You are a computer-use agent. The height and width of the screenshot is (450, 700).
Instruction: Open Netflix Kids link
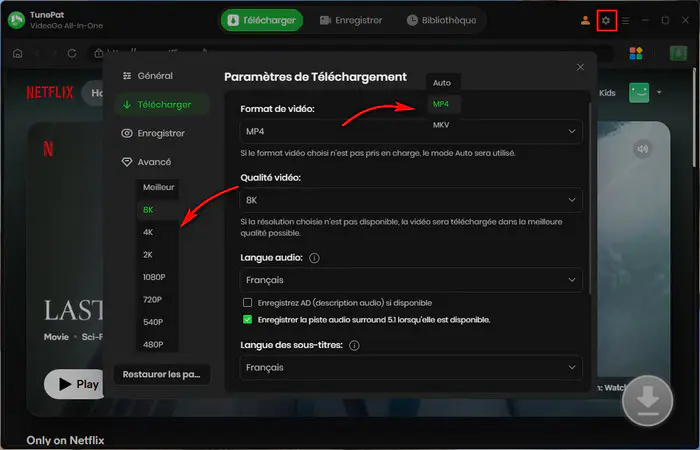tap(607, 93)
